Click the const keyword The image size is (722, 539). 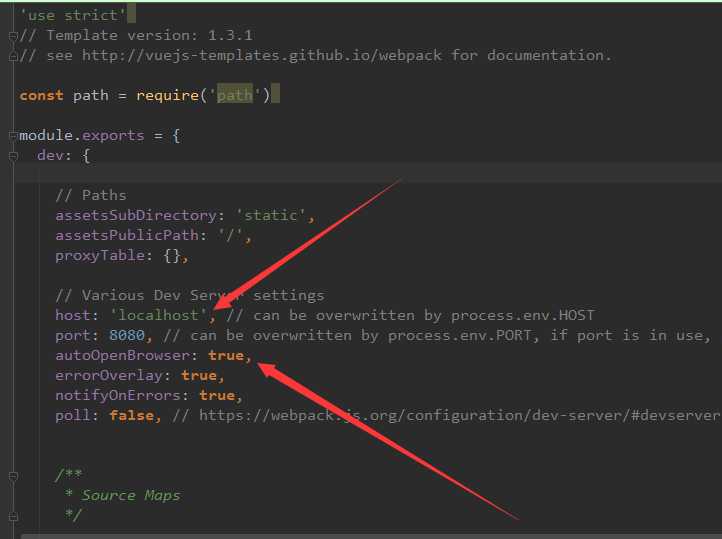tap(41, 95)
